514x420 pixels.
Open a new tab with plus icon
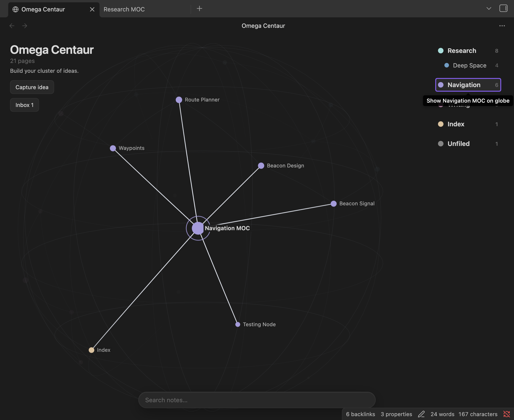pos(199,9)
